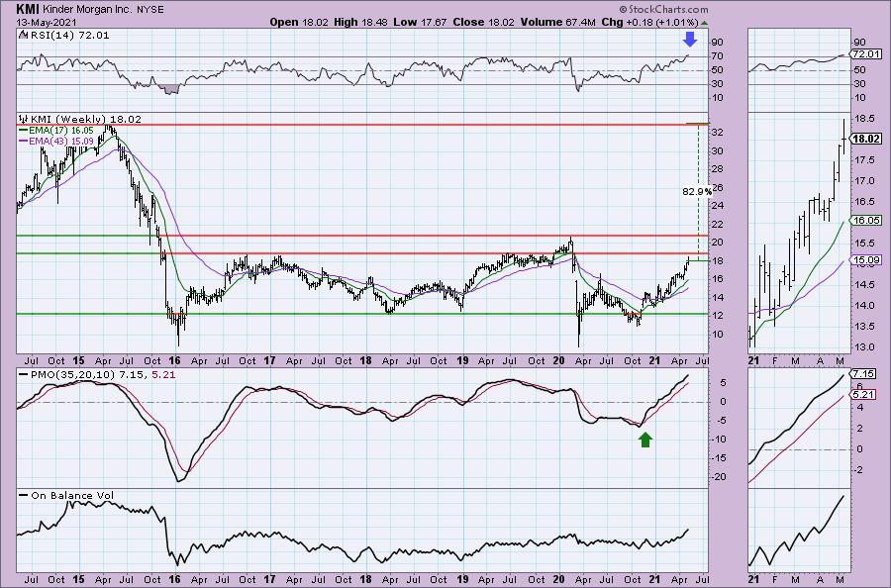Click the boxed 15.09 EMA value tag
The image size is (891, 588).
(866, 260)
